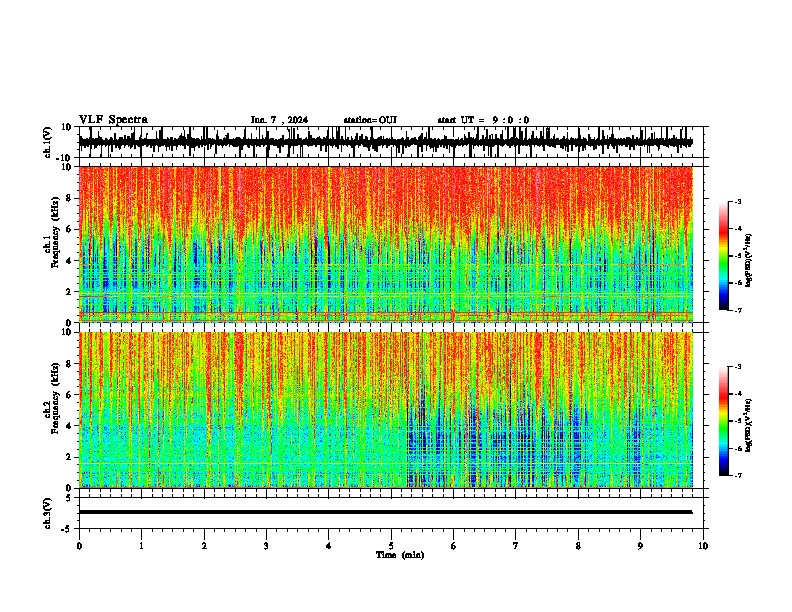Click the ch.1 spectrogram color scale bar
792x612 pixels.
click(x=723, y=256)
